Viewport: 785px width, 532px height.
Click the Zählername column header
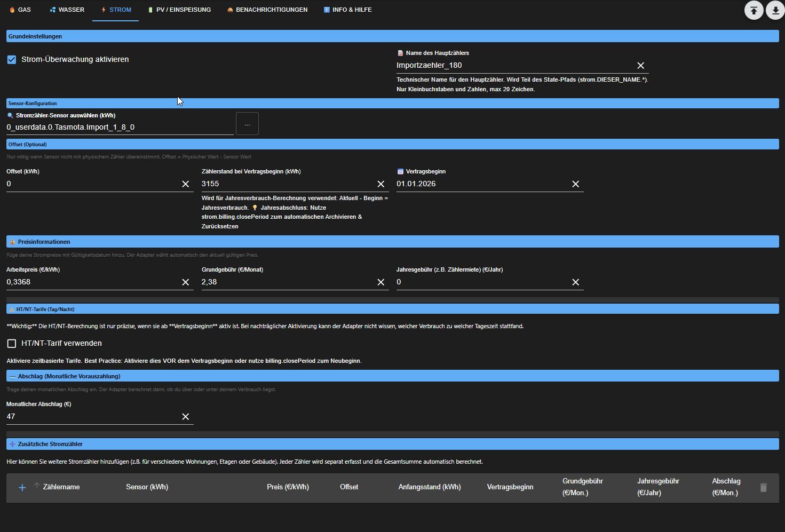click(61, 487)
